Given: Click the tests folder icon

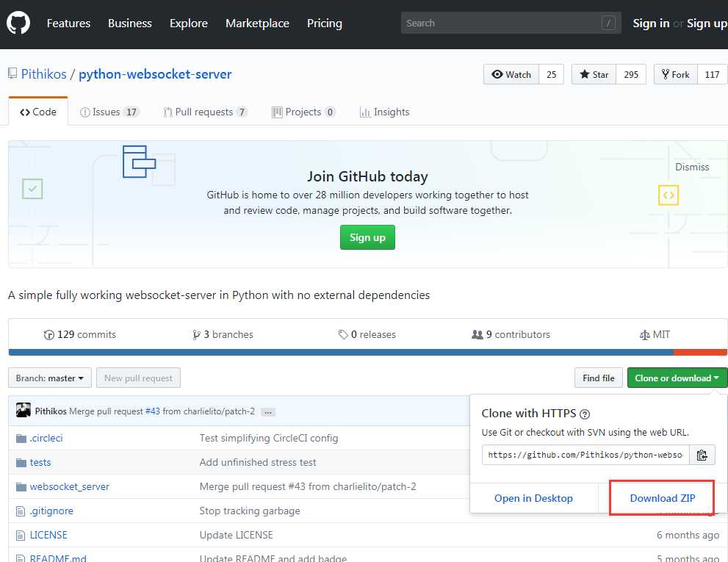Looking at the screenshot, I should [x=21, y=463].
